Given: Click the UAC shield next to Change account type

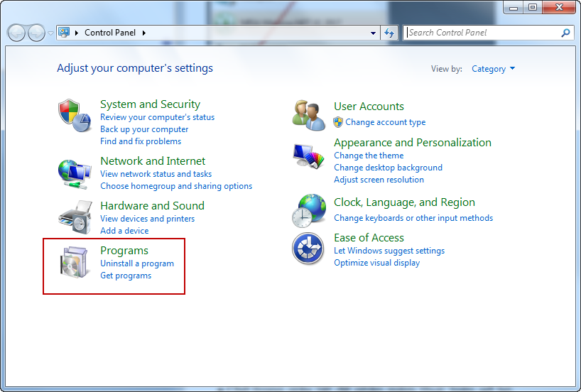Looking at the screenshot, I should (338, 122).
